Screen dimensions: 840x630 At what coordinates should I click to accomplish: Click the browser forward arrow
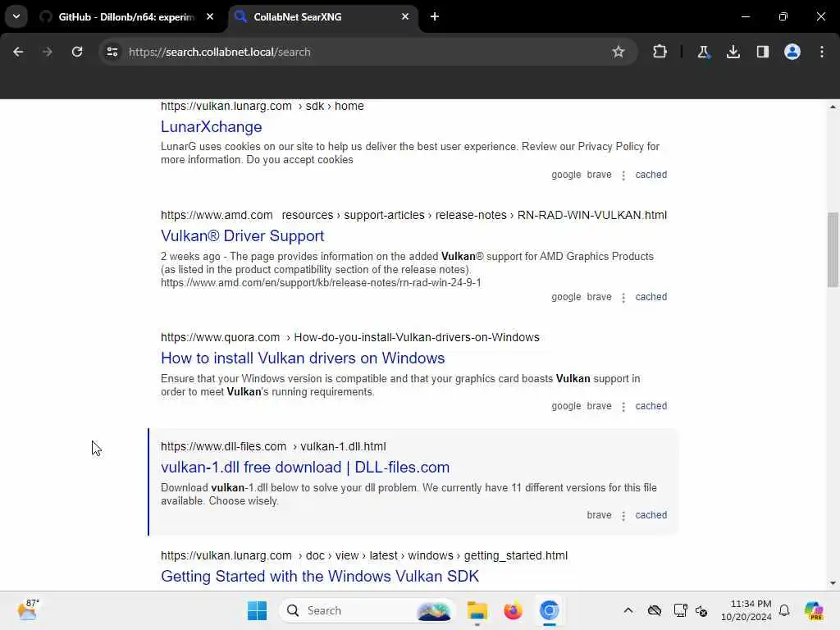point(47,52)
